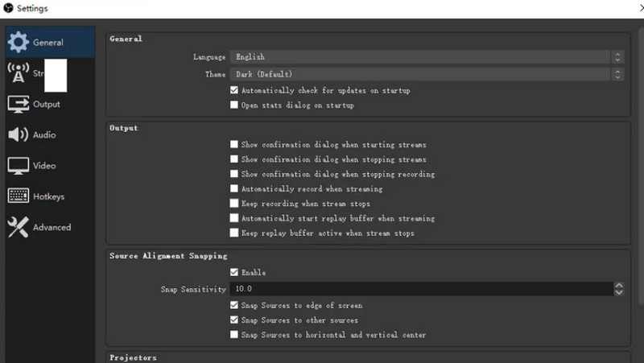Check Keep recording when stream stops
Viewport: 644px width, 363px height.
234,204
